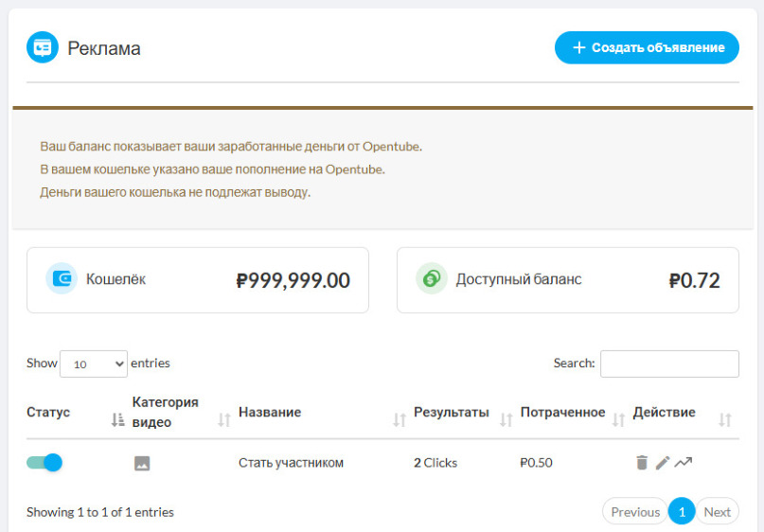
Task: Click the Кошелёк wallet icon
Action: coord(62,279)
